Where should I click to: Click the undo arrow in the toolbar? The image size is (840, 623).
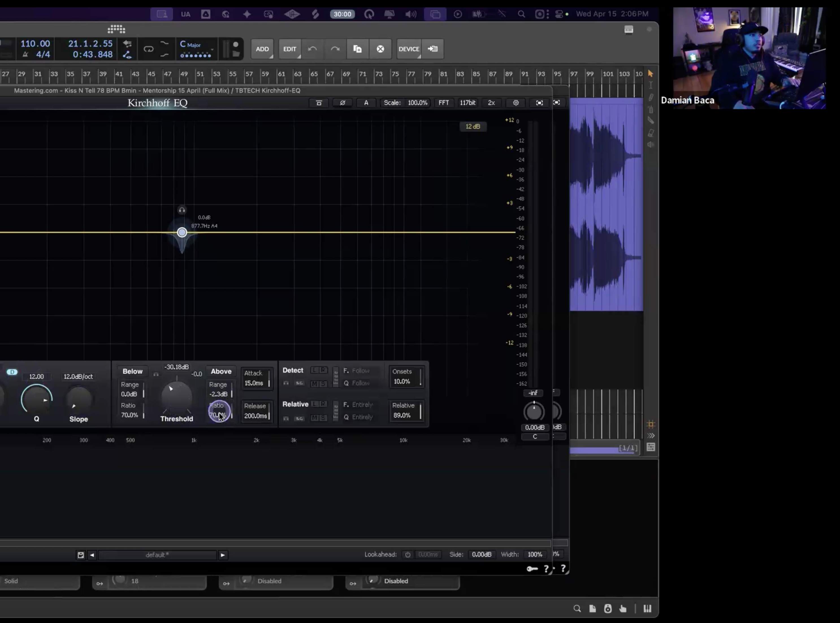312,49
